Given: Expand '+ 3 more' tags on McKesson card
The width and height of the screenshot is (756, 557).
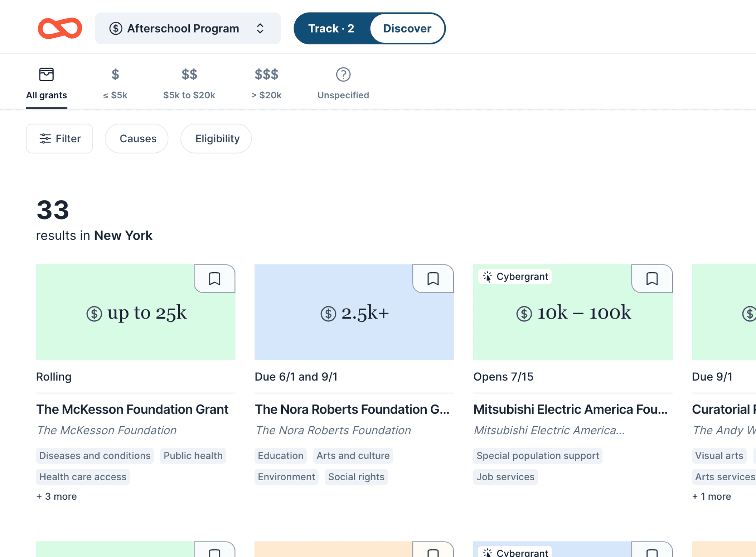Looking at the screenshot, I should pyautogui.click(x=56, y=496).
